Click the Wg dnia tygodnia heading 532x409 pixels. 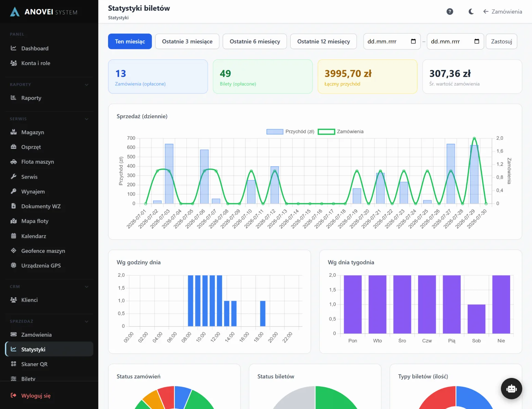pos(351,262)
